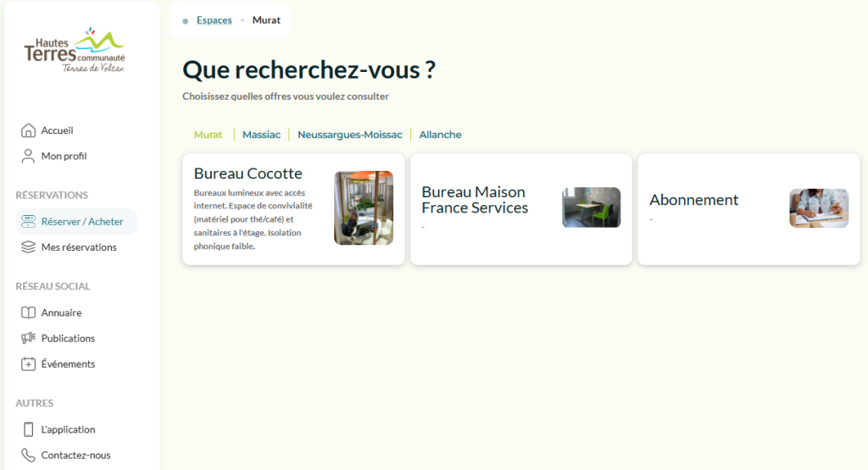
Task: Switch to the Neussargues-Moissac tab
Action: pos(349,135)
